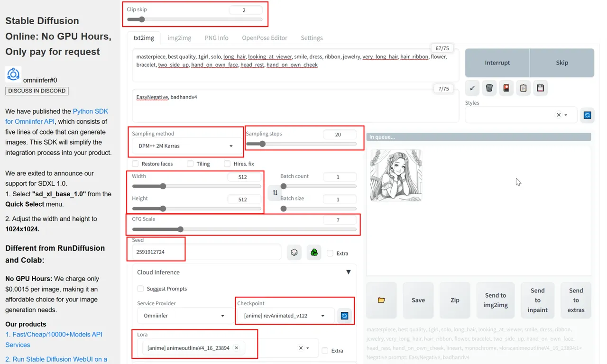Open the Settings tab
Screen dimensions: 607x364
(312, 38)
